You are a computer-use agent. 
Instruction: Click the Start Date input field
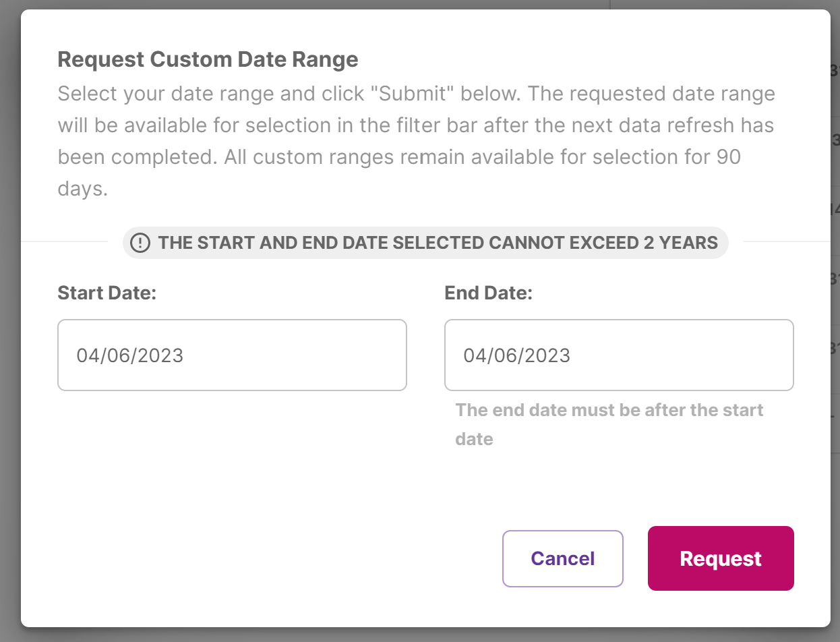(232, 355)
